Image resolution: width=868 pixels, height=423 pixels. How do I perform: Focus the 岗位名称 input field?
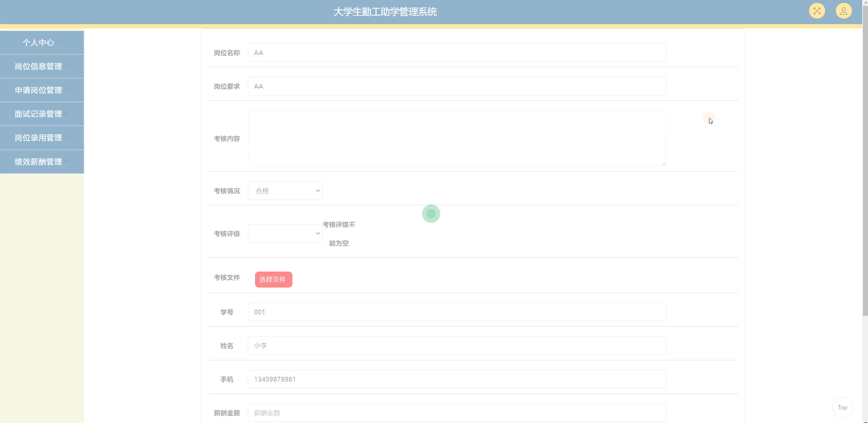point(456,53)
